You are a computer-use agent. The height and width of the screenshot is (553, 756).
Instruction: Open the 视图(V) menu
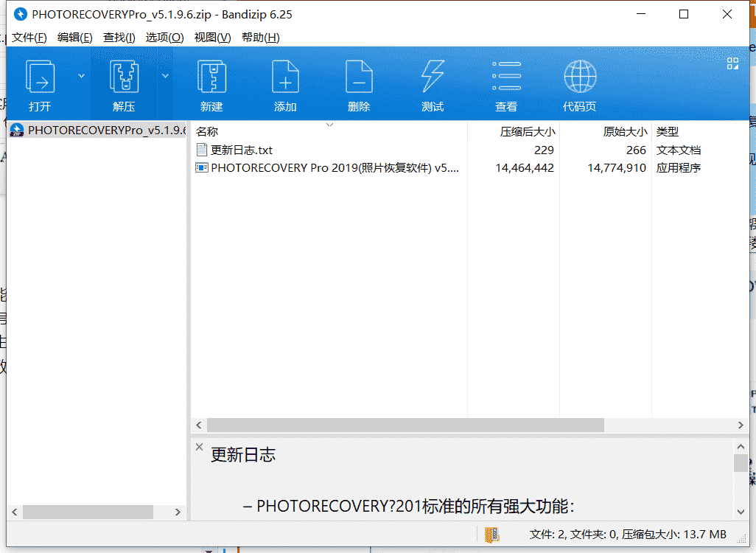click(213, 37)
